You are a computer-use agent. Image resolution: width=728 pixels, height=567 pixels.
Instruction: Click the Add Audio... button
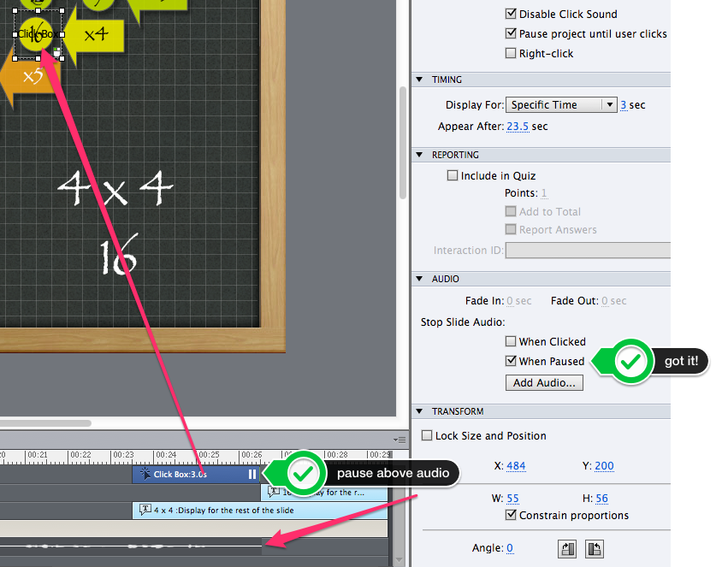coord(544,383)
